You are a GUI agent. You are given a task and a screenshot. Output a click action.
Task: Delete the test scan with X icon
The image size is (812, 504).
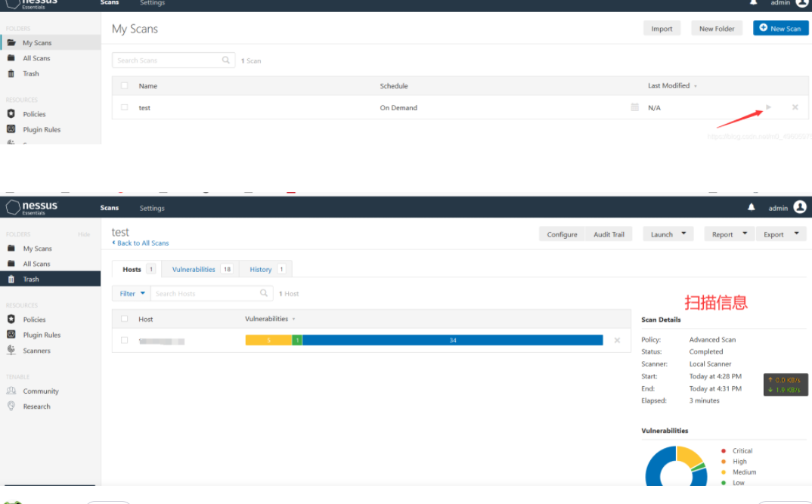pyautogui.click(x=795, y=107)
